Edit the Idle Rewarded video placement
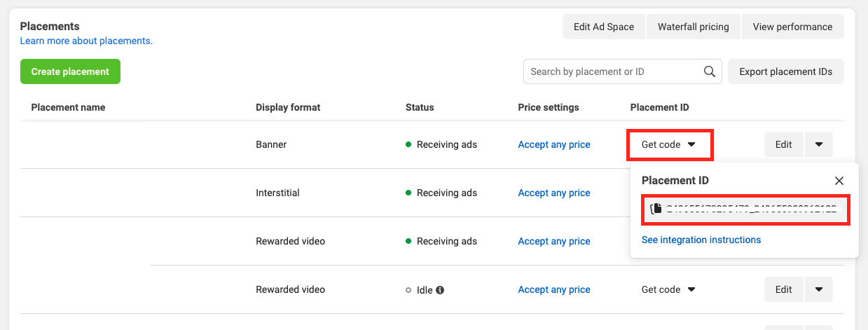The height and width of the screenshot is (330, 868). [783, 290]
